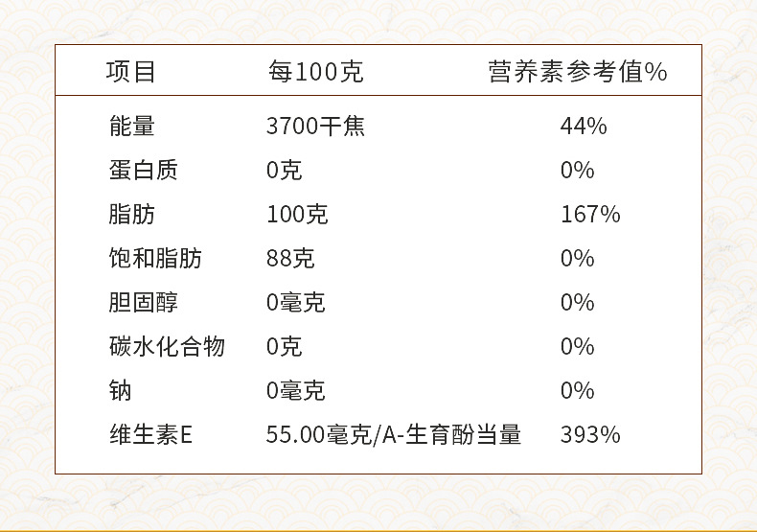757x532 pixels.
Task: Click the 3700千焦 energy value
Action: (316, 126)
